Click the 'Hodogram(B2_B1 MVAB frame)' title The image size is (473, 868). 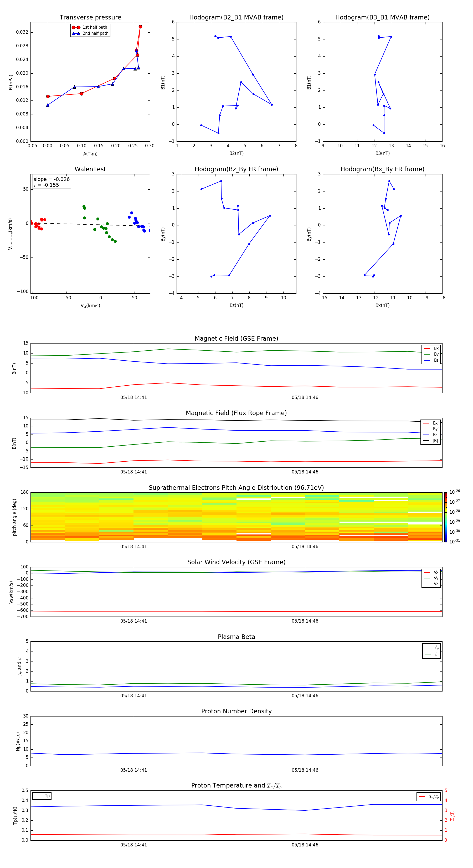click(x=236, y=18)
